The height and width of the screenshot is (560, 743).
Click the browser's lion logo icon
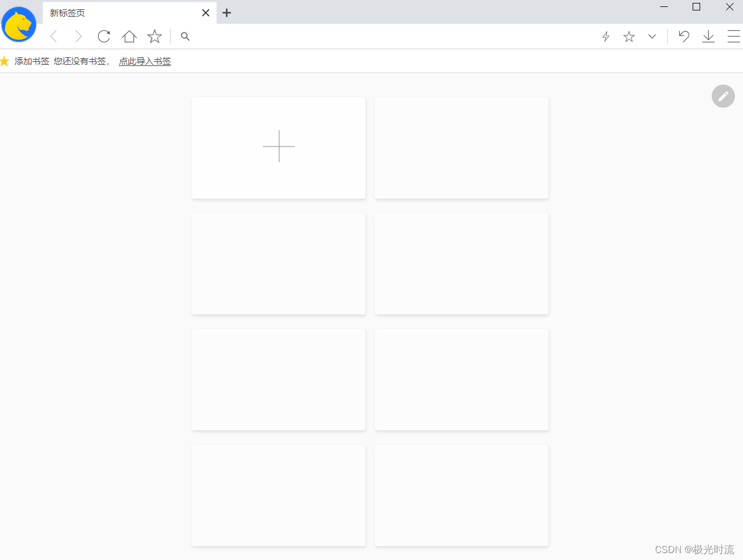point(19,25)
